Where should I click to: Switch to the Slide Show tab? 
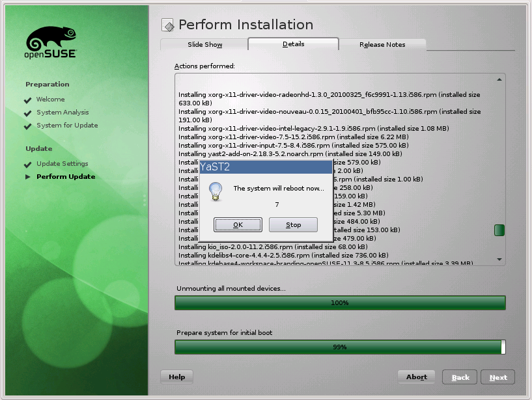(204, 44)
